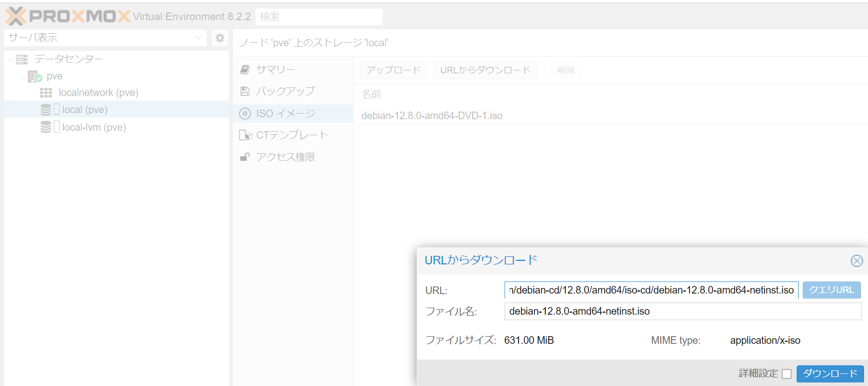Screen dimensions: 868x386
Task: Click the localnetwork grid icon
Action: click(x=46, y=93)
